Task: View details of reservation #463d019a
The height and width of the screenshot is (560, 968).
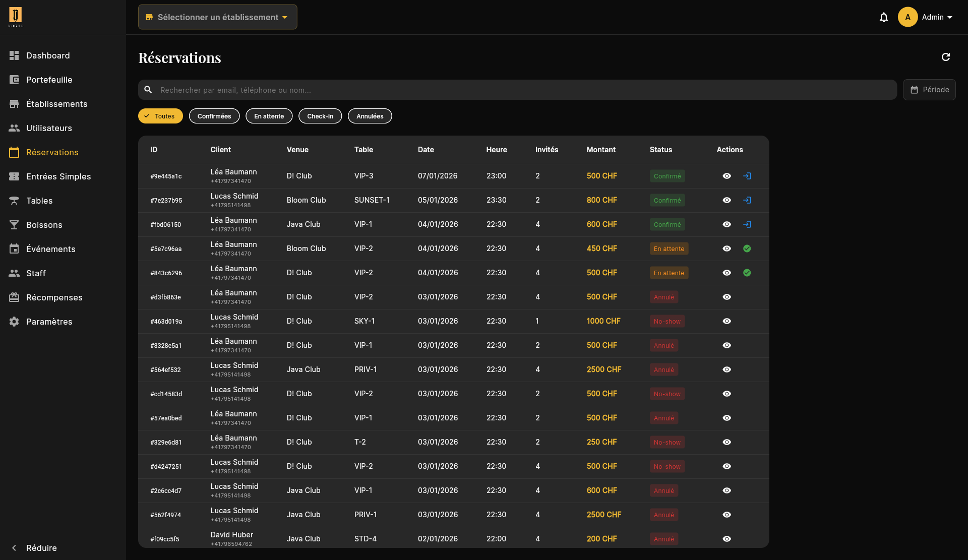Action: click(727, 321)
